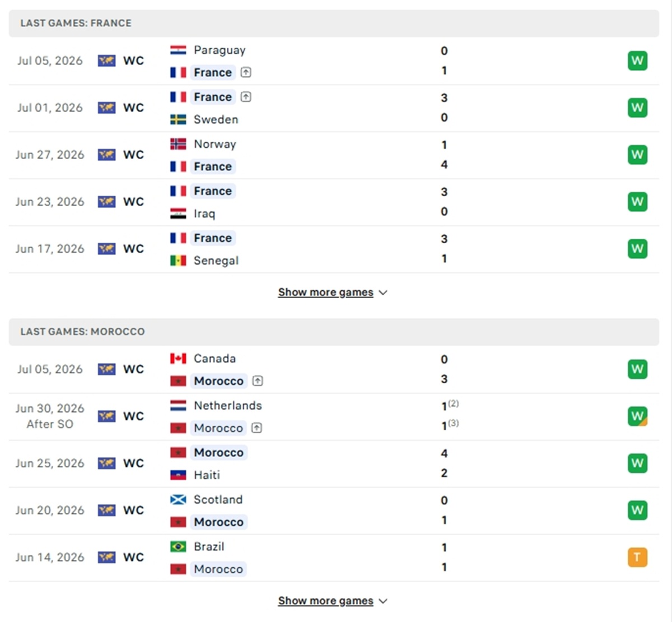Click the W badge with shootout marker for Netherlands match
672x622 pixels.
(x=637, y=416)
